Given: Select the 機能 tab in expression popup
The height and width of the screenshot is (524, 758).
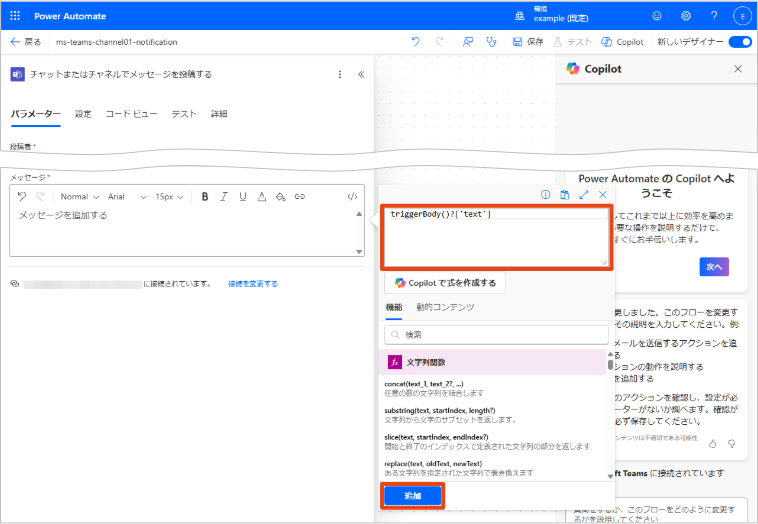Looking at the screenshot, I should 394,307.
